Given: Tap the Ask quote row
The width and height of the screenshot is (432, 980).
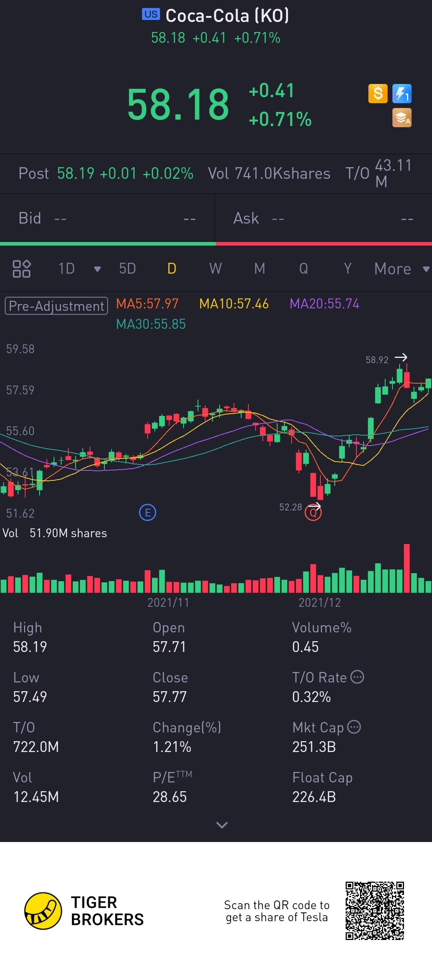Looking at the screenshot, I should click(x=324, y=218).
